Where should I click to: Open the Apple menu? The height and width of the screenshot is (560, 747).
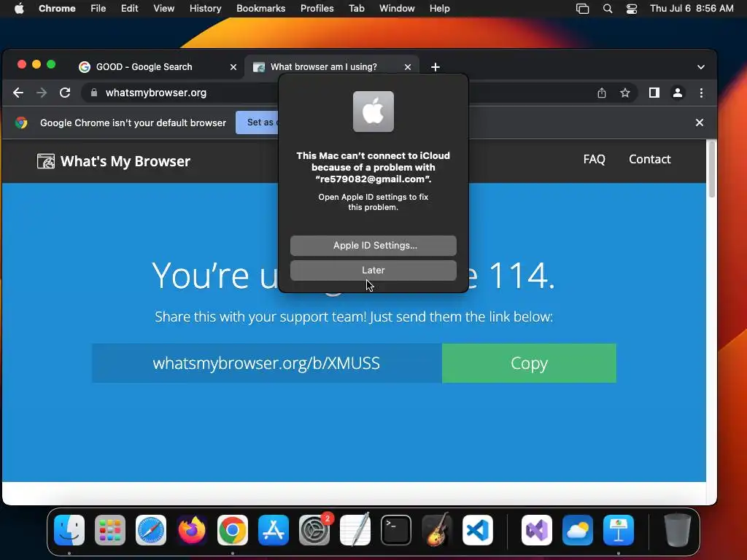pos(19,9)
